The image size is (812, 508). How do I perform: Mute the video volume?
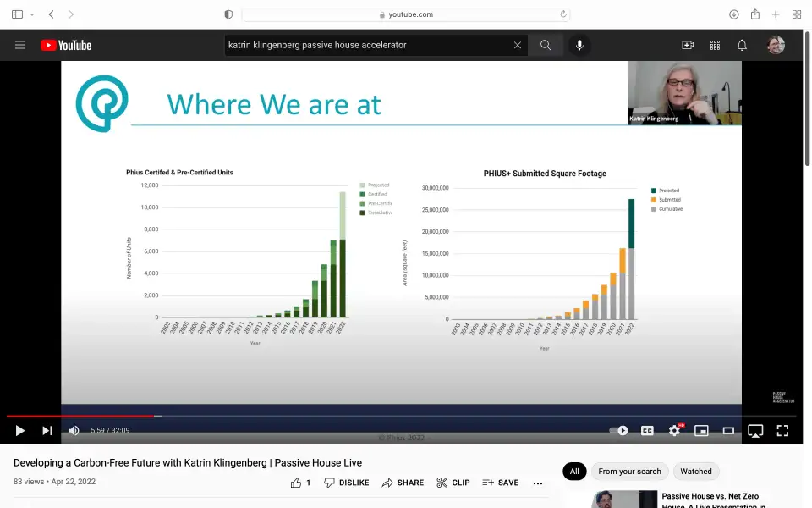point(74,430)
